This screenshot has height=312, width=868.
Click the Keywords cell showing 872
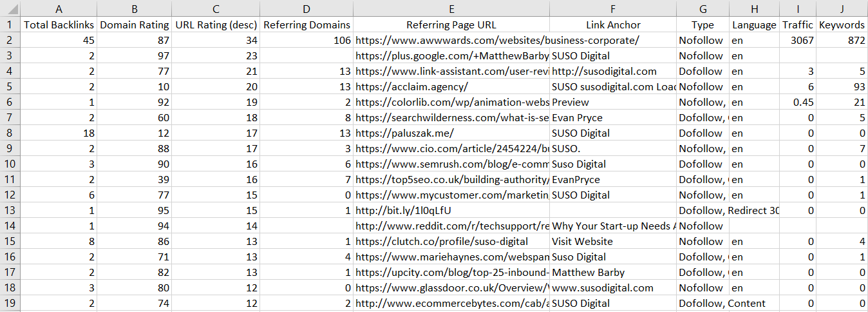pos(842,41)
